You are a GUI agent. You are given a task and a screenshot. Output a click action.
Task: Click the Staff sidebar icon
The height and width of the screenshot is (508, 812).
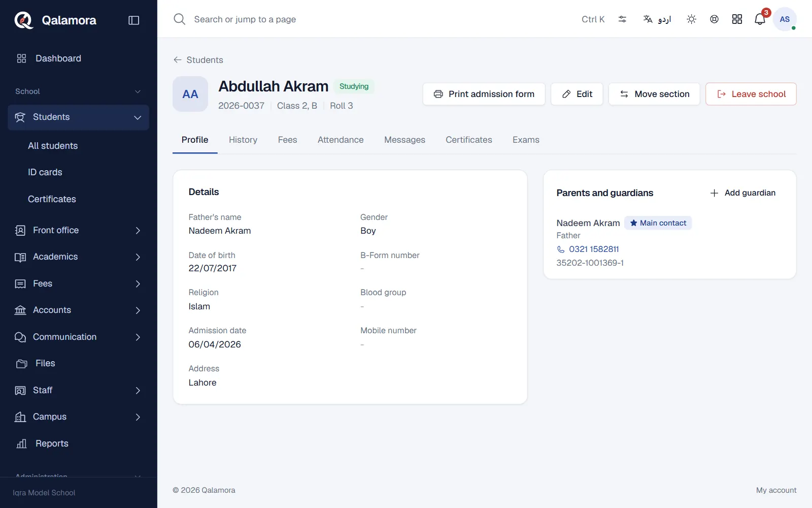(20, 391)
